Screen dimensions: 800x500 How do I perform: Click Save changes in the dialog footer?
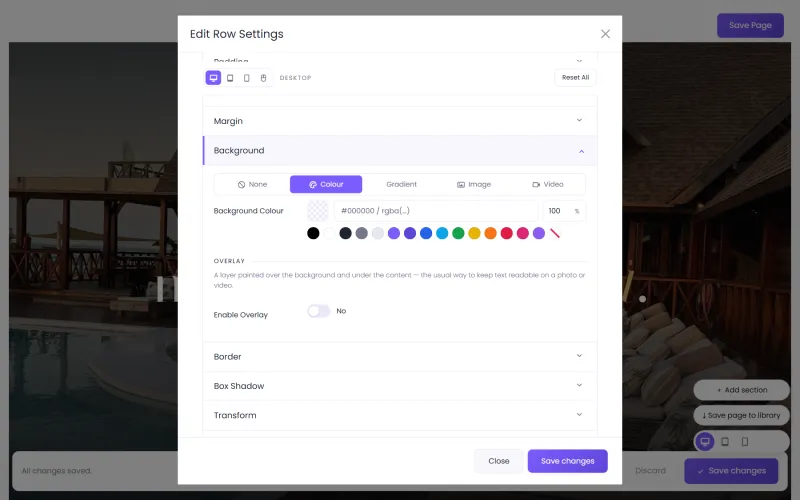(x=567, y=461)
